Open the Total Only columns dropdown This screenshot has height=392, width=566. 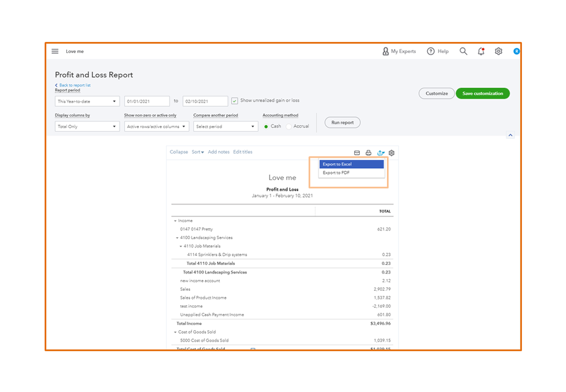[87, 126]
